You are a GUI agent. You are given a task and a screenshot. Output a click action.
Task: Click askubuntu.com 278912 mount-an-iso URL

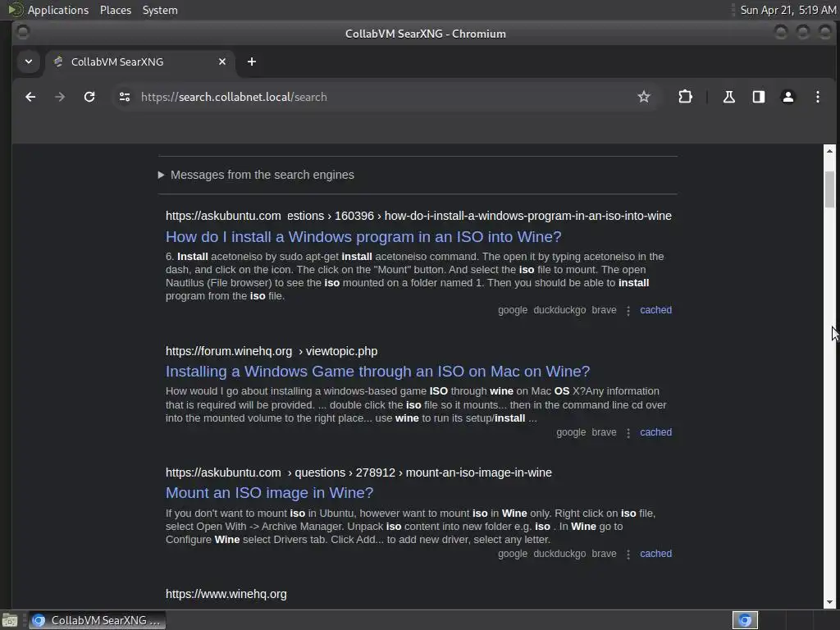358,472
